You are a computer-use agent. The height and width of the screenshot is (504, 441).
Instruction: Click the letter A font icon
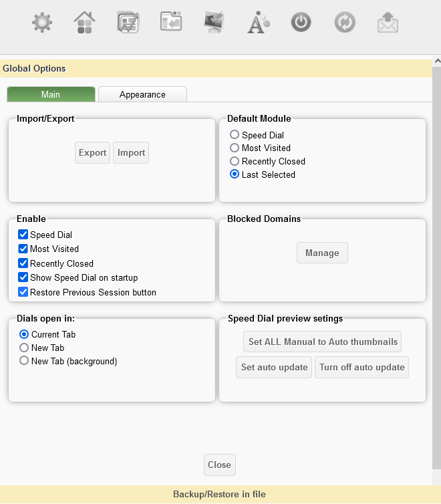pos(258,23)
